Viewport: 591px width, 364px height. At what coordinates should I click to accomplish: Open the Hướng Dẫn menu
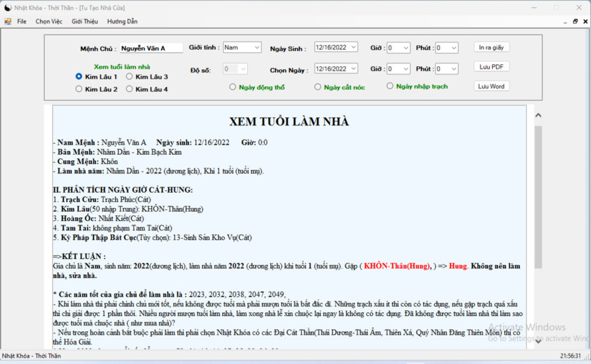click(122, 21)
